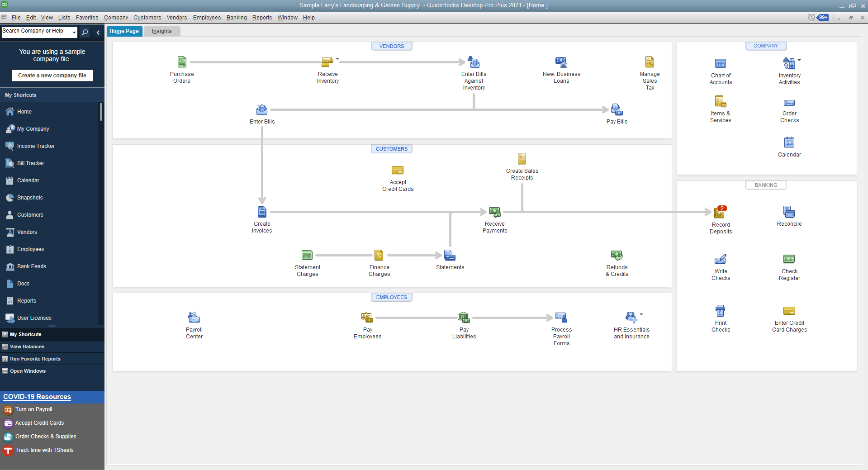This screenshot has height=470, width=868.
Task: Click the Income Tracker shortcut
Action: [x=35, y=146]
